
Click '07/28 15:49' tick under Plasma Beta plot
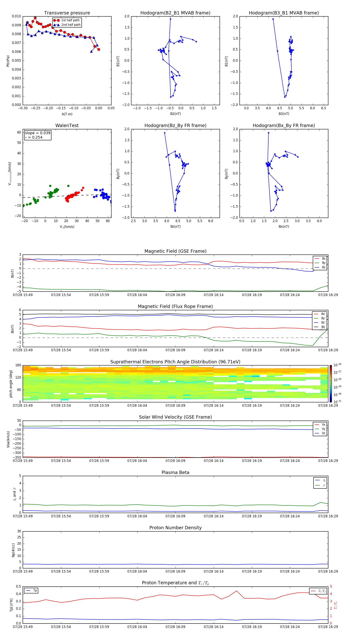click(x=23, y=516)
